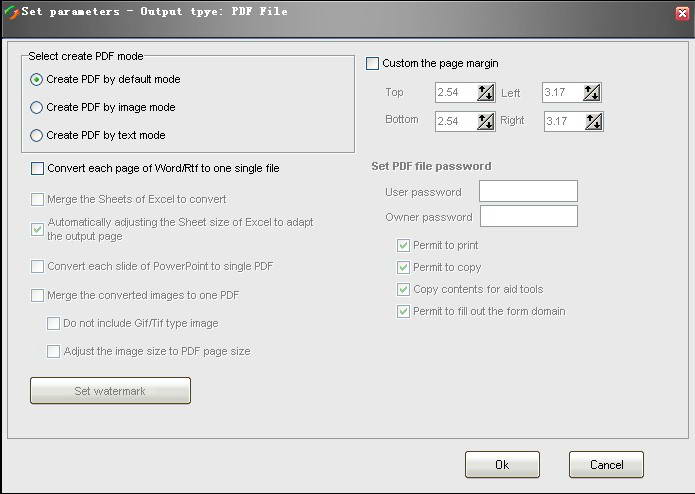
Task: Click the Owner password field
Action: pyautogui.click(x=528, y=216)
